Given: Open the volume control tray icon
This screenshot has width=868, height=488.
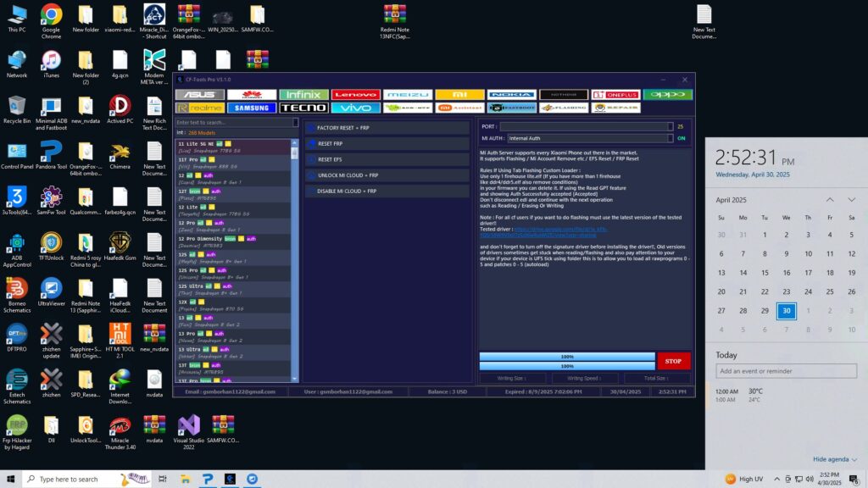Looking at the screenshot, I should click(810, 480).
